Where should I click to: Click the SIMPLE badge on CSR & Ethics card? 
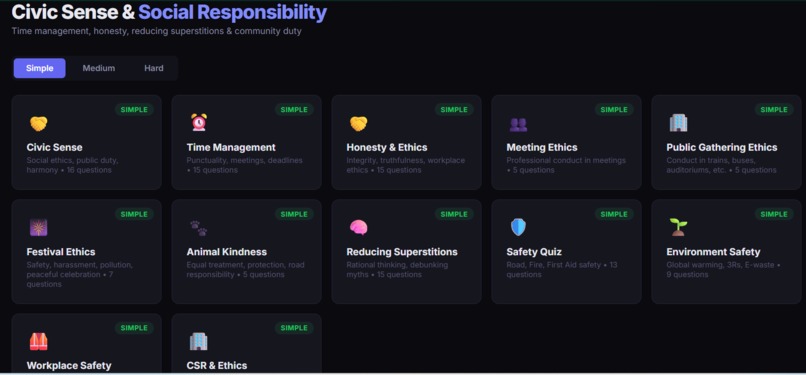point(294,328)
